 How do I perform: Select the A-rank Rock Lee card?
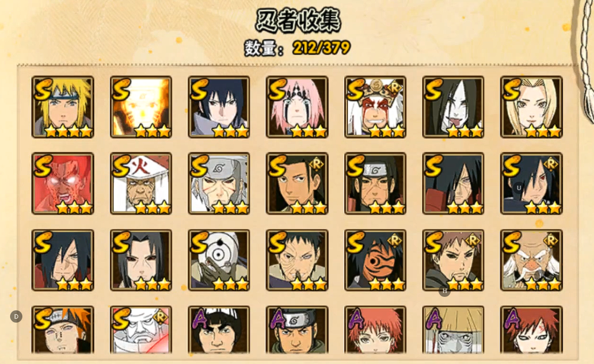[x=219, y=330]
